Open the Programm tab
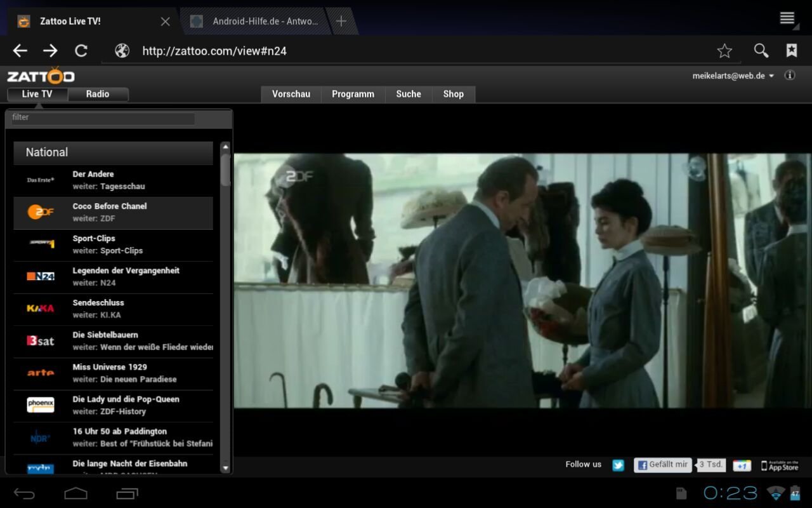This screenshot has width=812, height=508. (x=353, y=94)
